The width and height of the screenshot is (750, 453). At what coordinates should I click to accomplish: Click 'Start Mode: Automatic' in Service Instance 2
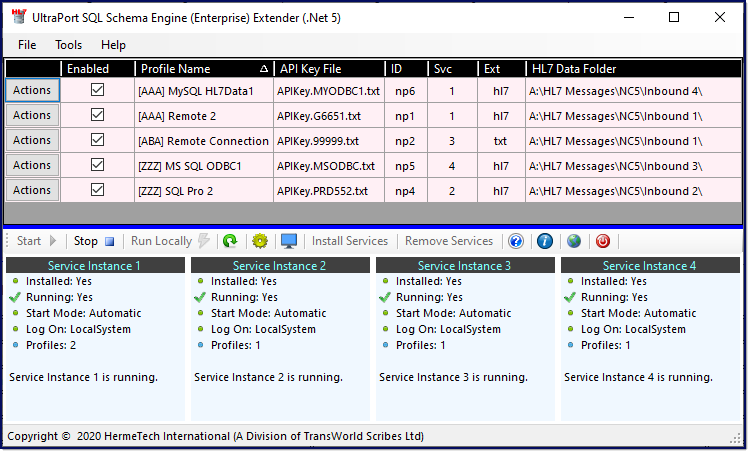pos(268,313)
